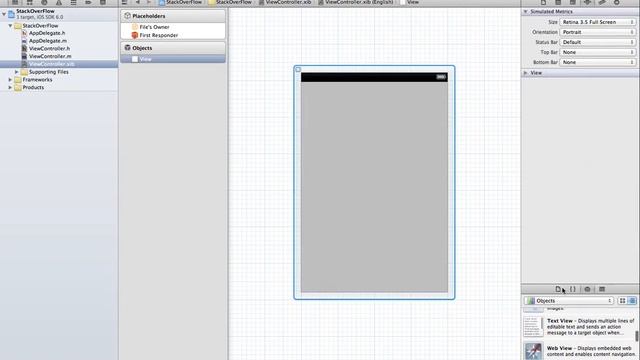The height and width of the screenshot is (360, 640).
Task: Select ViewController.m in navigator
Action: pyautogui.click(x=50, y=56)
